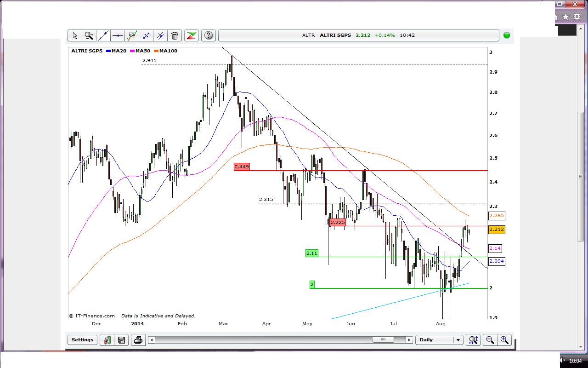This screenshot has width=588, height=368.
Task: Click the 2.449 red resistance label
Action: (x=242, y=167)
